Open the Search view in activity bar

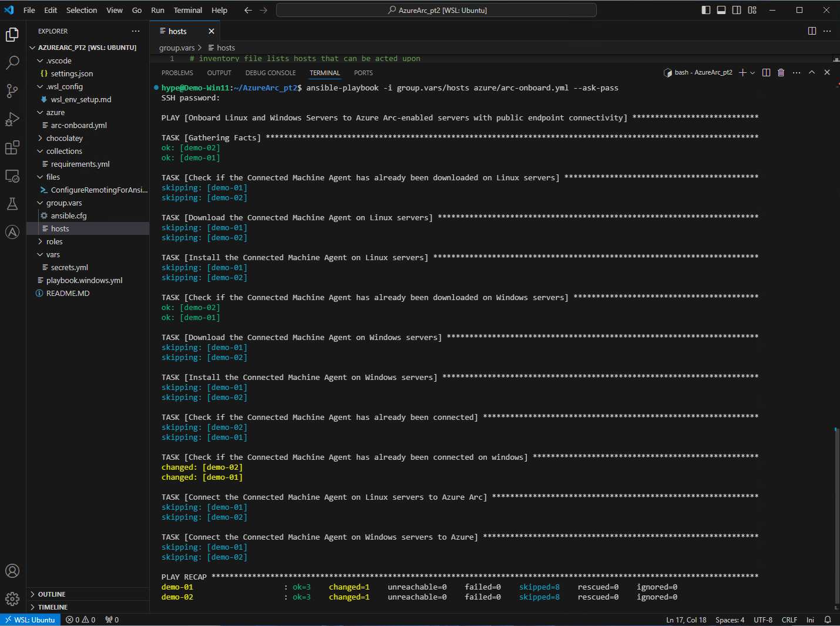tap(12, 63)
